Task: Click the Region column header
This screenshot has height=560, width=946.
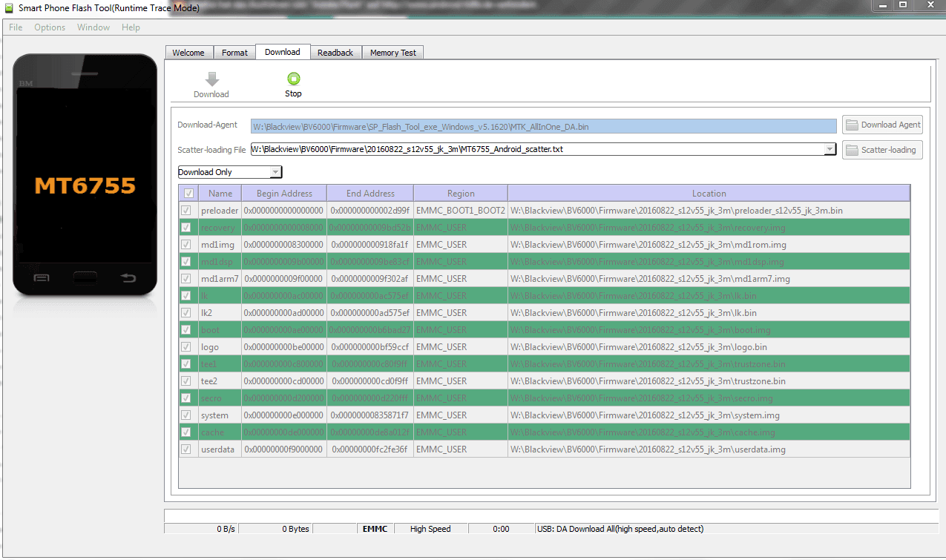Action: click(x=461, y=194)
